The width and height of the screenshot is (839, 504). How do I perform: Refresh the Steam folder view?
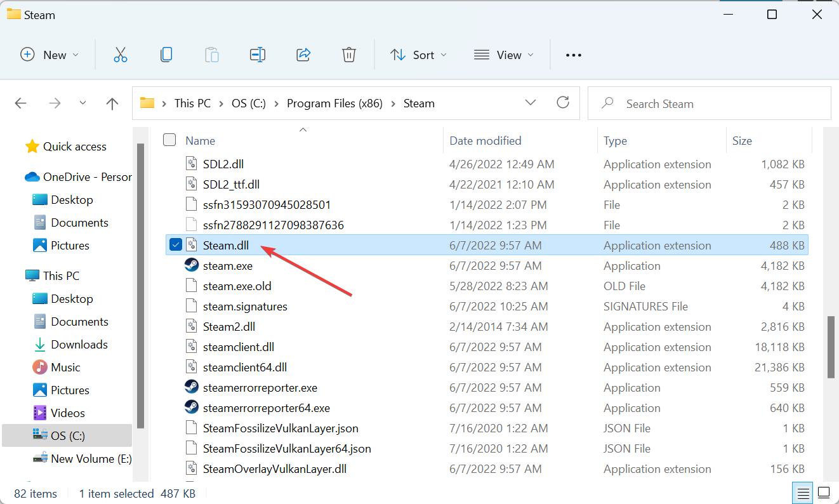[562, 103]
